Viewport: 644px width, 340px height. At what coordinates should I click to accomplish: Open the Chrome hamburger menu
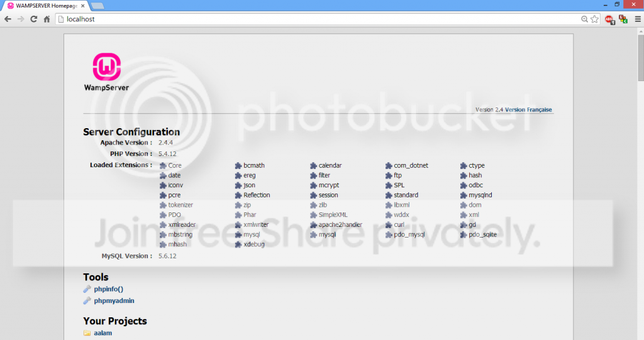(638, 19)
